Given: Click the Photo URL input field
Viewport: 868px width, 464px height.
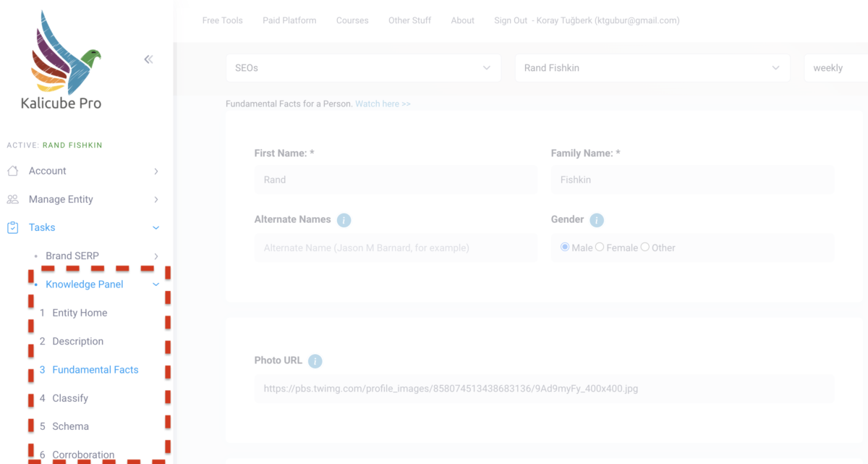Looking at the screenshot, I should point(544,389).
